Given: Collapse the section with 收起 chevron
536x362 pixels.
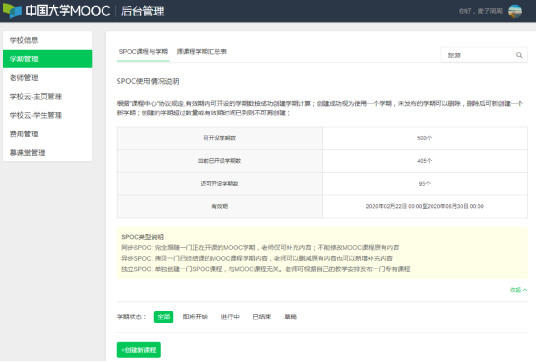Looking at the screenshot, I should (x=519, y=290).
